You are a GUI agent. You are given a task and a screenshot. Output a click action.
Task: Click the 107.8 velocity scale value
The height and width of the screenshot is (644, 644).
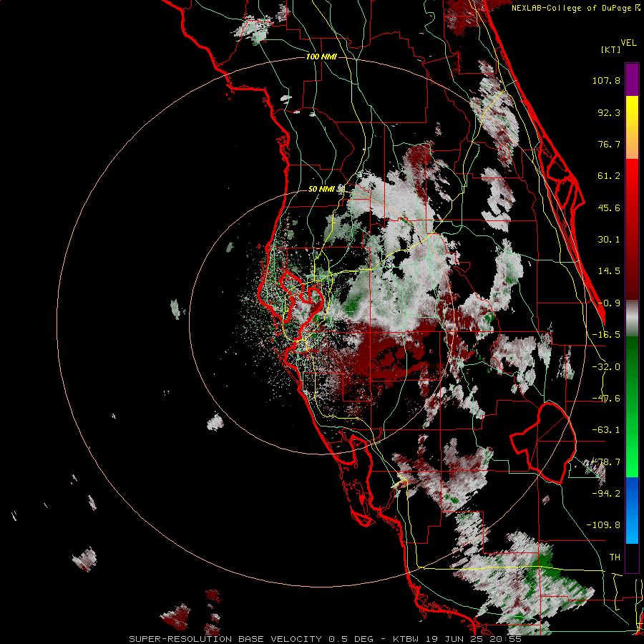coord(606,80)
